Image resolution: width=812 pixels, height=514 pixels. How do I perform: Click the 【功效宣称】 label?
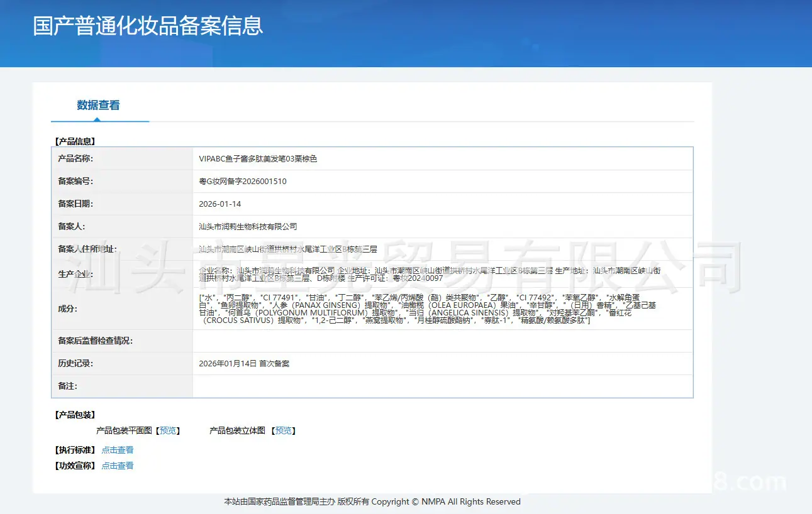click(x=74, y=466)
